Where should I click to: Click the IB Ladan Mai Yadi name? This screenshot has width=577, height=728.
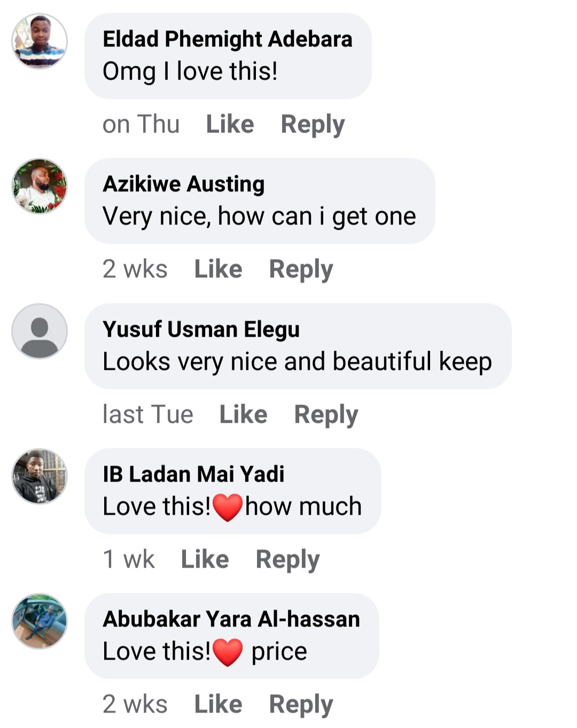193,474
